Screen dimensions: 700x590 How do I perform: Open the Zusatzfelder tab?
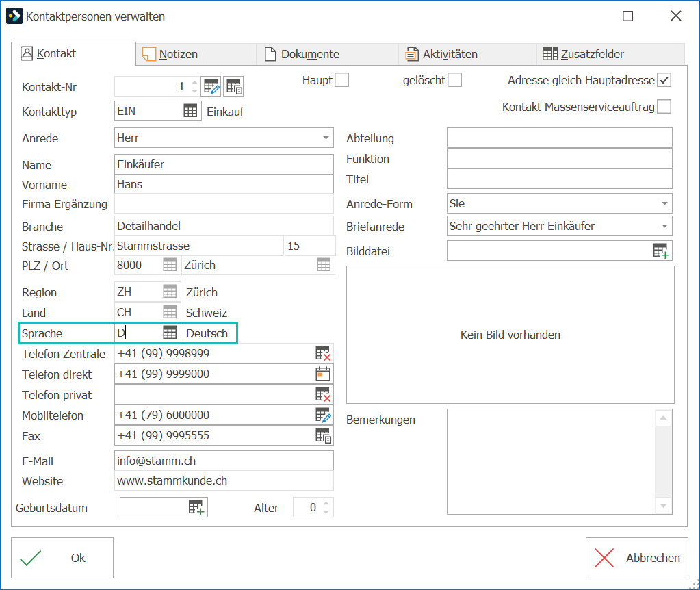click(610, 54)
